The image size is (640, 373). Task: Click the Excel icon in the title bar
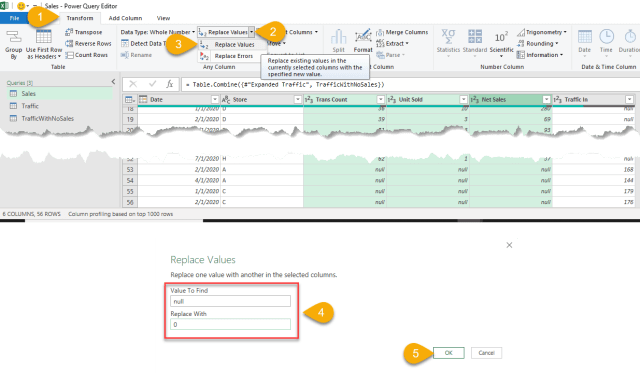4,6
